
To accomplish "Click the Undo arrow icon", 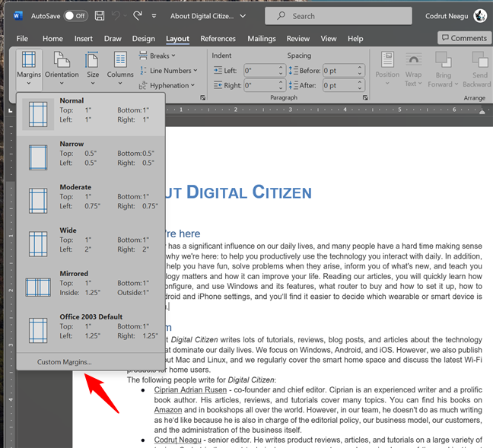I will tap(116, 15).
